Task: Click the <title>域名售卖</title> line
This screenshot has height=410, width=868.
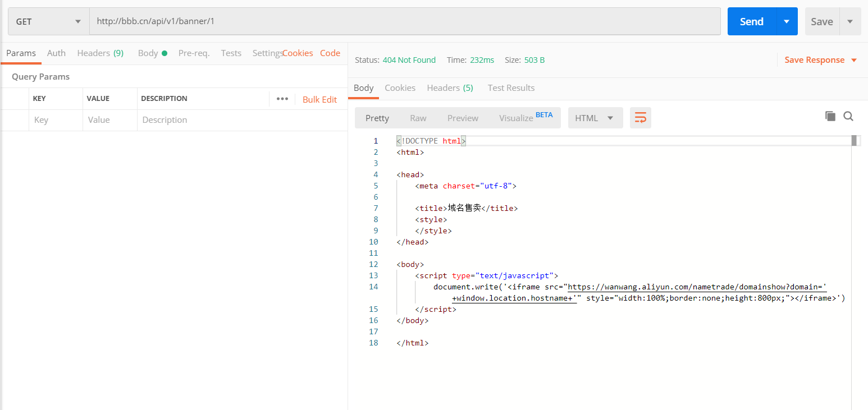Action: [466, 208]
